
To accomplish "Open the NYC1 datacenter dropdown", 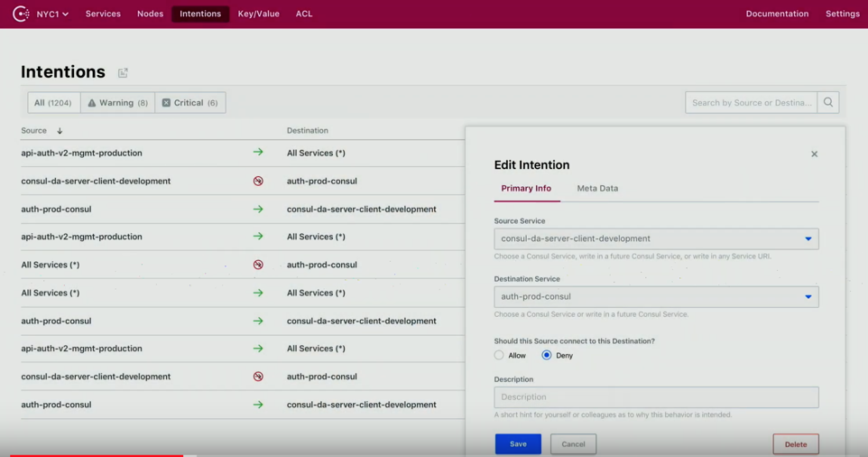I will tap(52, 14).
